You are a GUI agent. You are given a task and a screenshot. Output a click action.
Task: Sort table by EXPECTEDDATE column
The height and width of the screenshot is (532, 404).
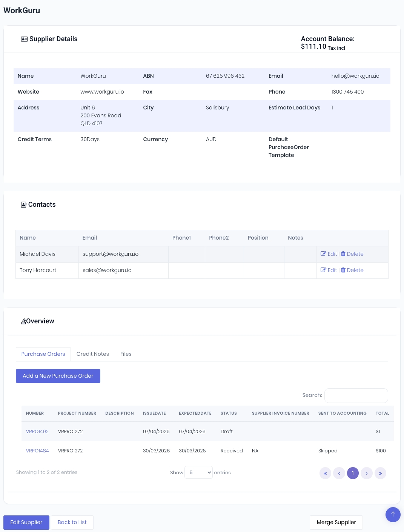click(x=195, y=414)
